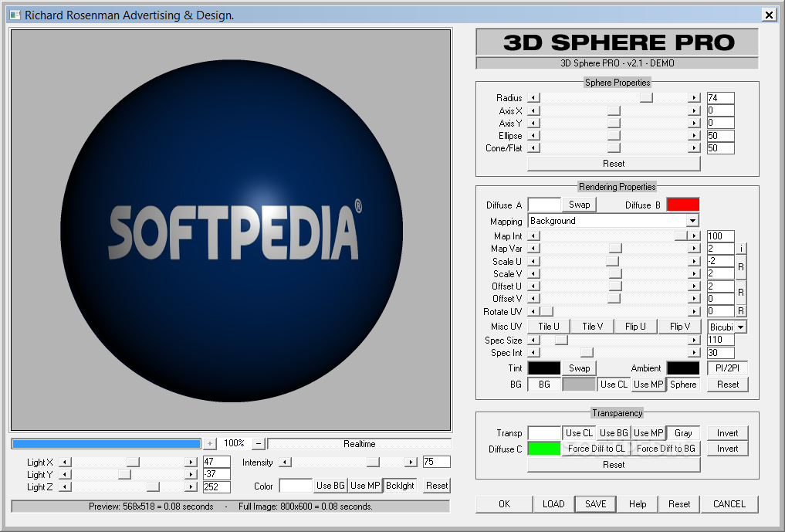Click the Map Var 'i' info button
Screen dimensions: 785x532
click(x=742, y=249)
